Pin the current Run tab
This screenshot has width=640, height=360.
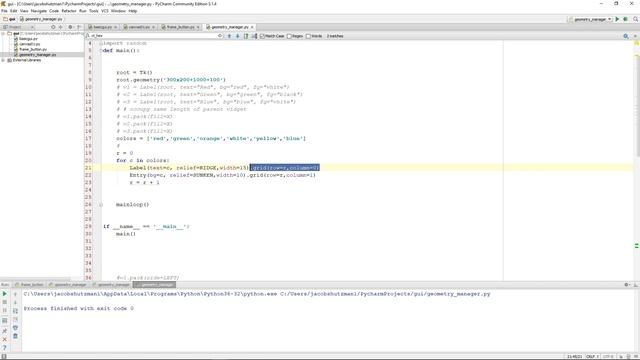tap(5, 331)
